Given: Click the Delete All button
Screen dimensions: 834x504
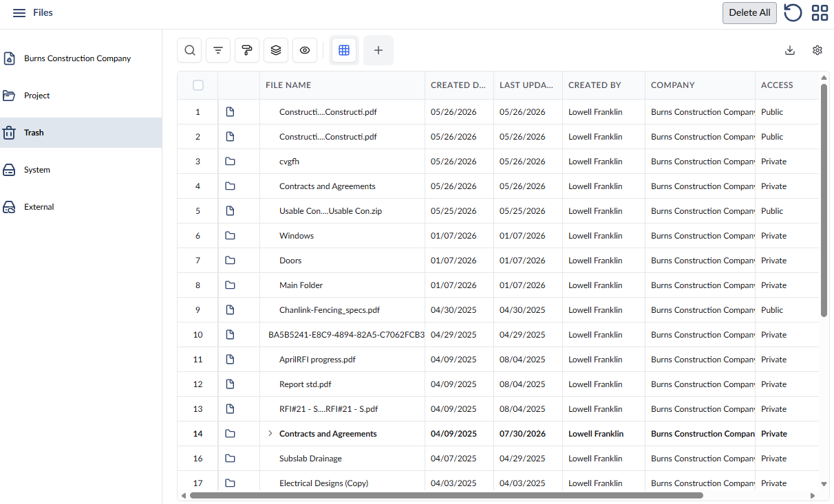Looking at the screenshot, I should click(749, 13).
